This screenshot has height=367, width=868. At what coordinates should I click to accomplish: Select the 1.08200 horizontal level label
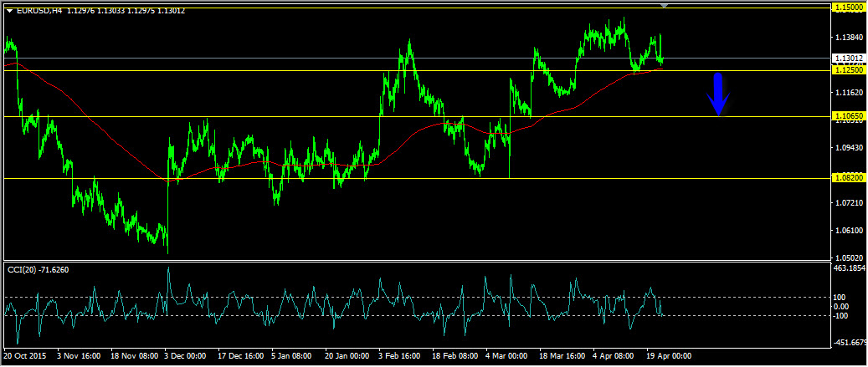click(x=848, y=178)
